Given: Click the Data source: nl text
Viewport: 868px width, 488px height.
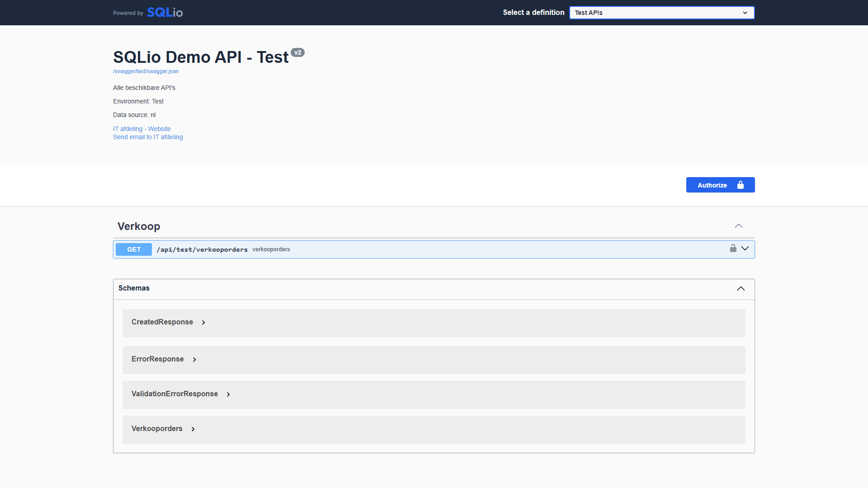Looking at the screenshot, I should tap(134, 115).
